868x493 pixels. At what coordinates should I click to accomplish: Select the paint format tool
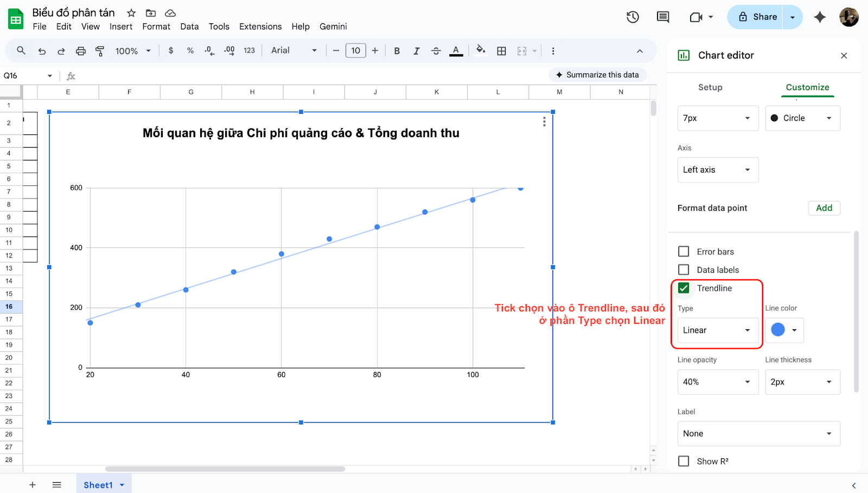[100, 51]
